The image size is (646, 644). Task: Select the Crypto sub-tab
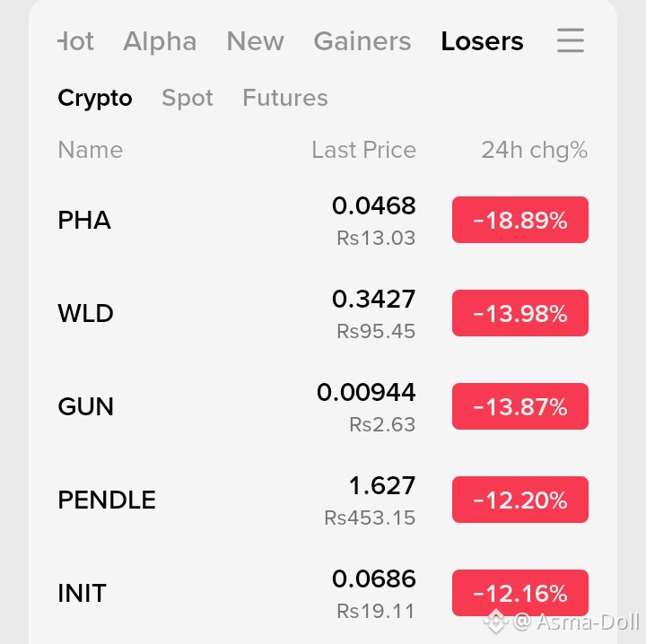tap(95, 99)
